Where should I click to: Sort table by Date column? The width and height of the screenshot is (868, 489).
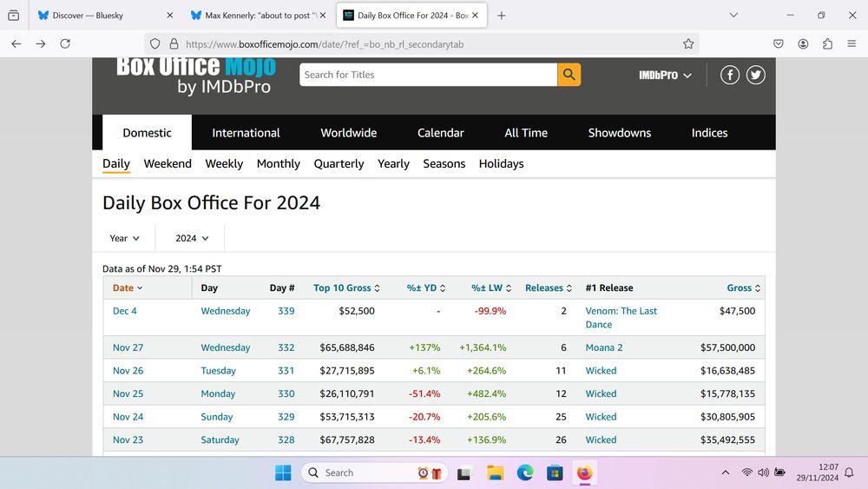point(128,288)
